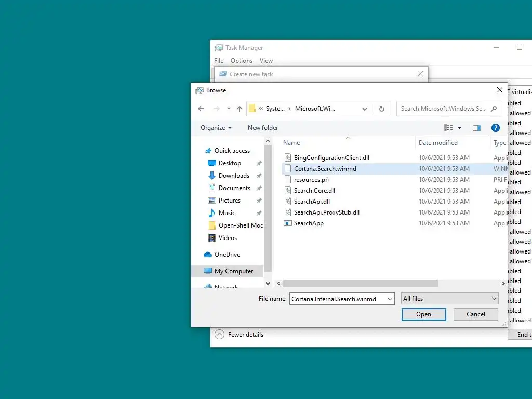Click file list scroll left arrow
This screenshot has width=532, height=399.
click(x=278, y=283)
